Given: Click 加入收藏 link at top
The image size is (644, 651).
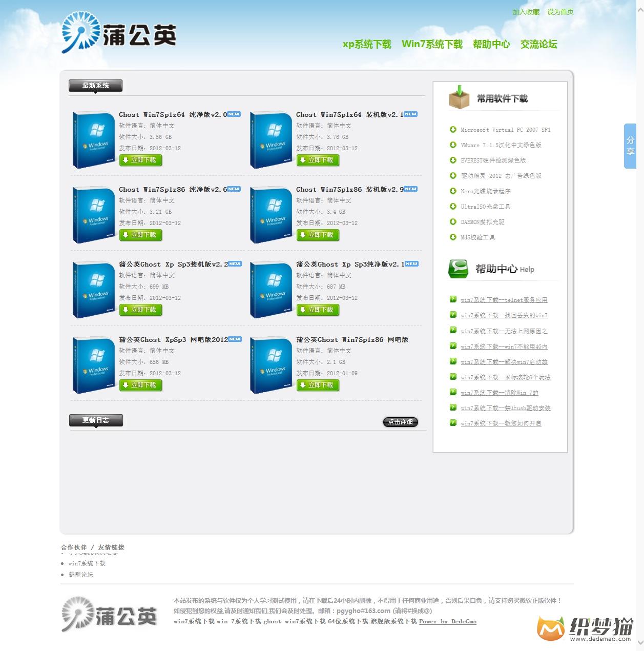Looking at the screenshot, I should 526,12.
